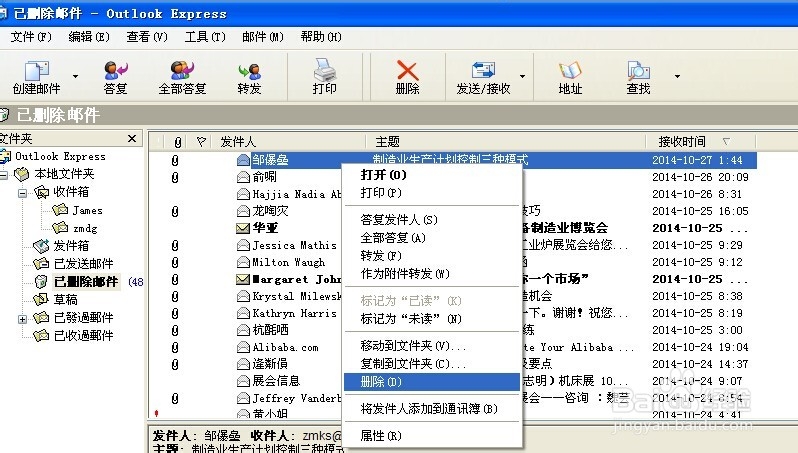This screenshot has height=453, width=798.
Task: Open the zmdg subfolder
Action: tap(85, 229)
